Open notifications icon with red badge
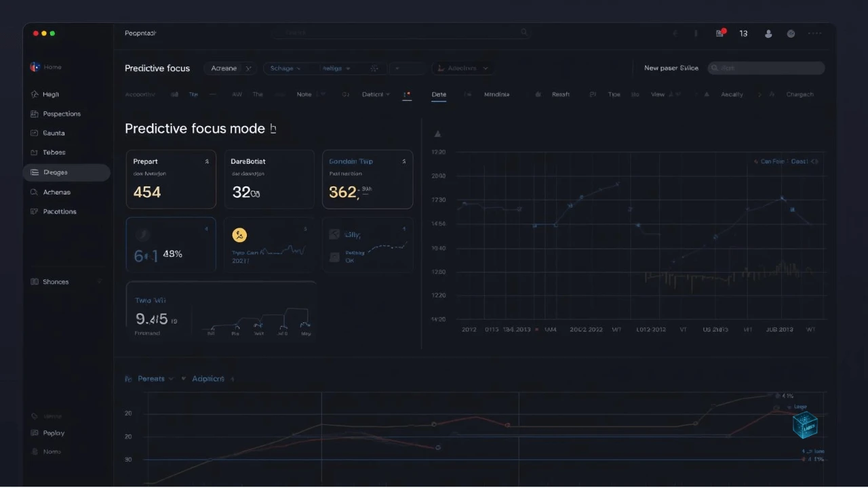The image size is (868, 488). 720,33
